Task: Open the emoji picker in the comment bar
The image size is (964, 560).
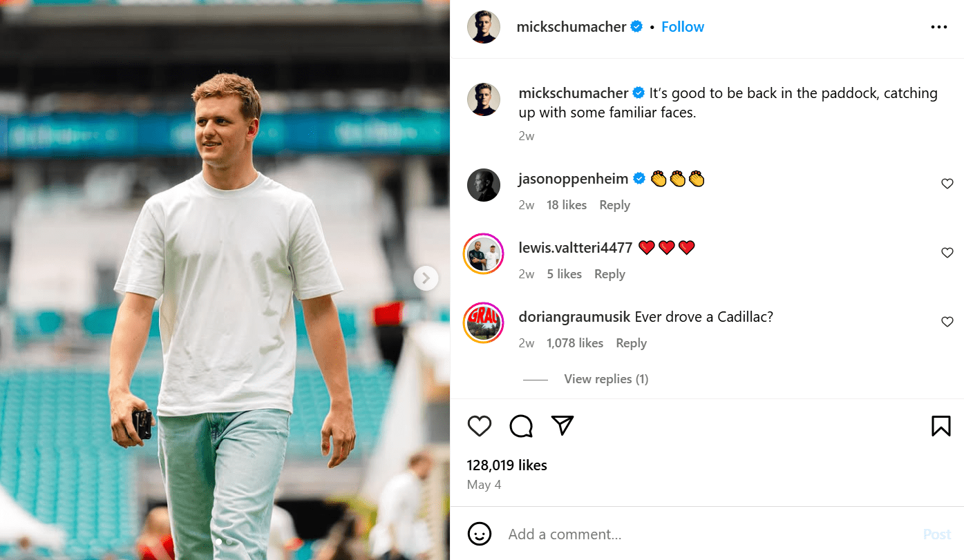Action: click(480, 534)
